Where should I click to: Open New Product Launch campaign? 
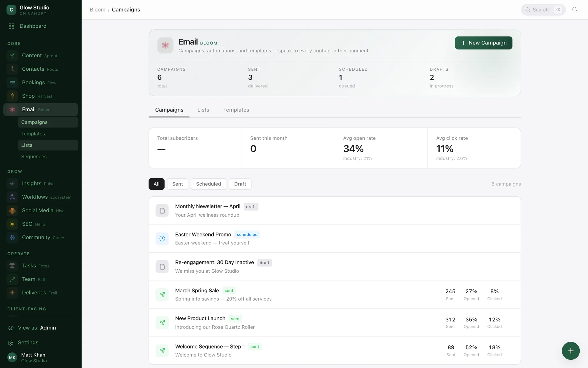point(335,323)
